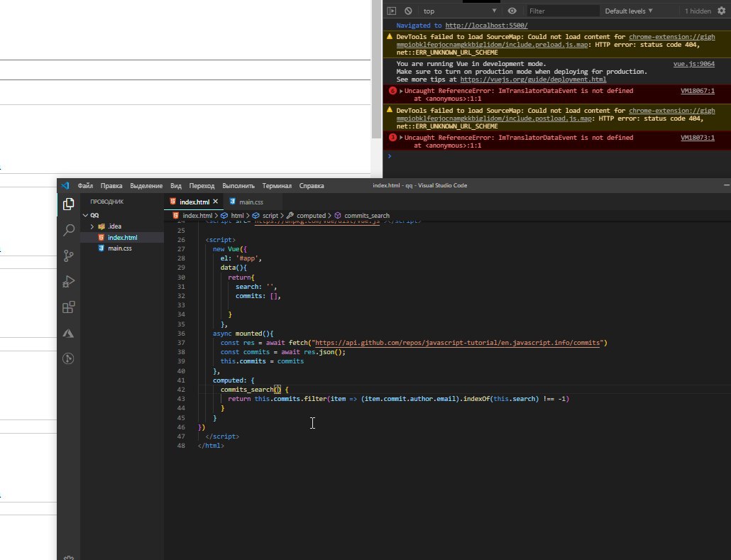This screenshot has width=731, height=560.
Task: Select index.html in the explorer tree
Action: (x=122, y=237)
